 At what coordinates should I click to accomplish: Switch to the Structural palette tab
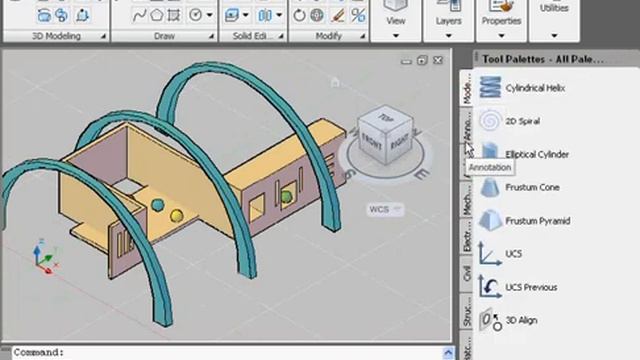click(x=467, y=311)
